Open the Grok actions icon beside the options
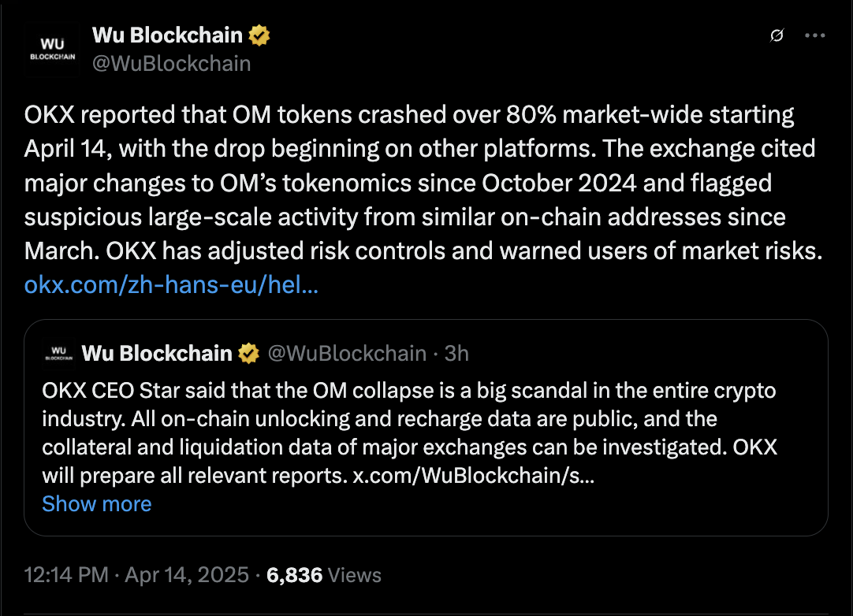The image size is (853, 616). pyautogui.click(x=777, y=36)
